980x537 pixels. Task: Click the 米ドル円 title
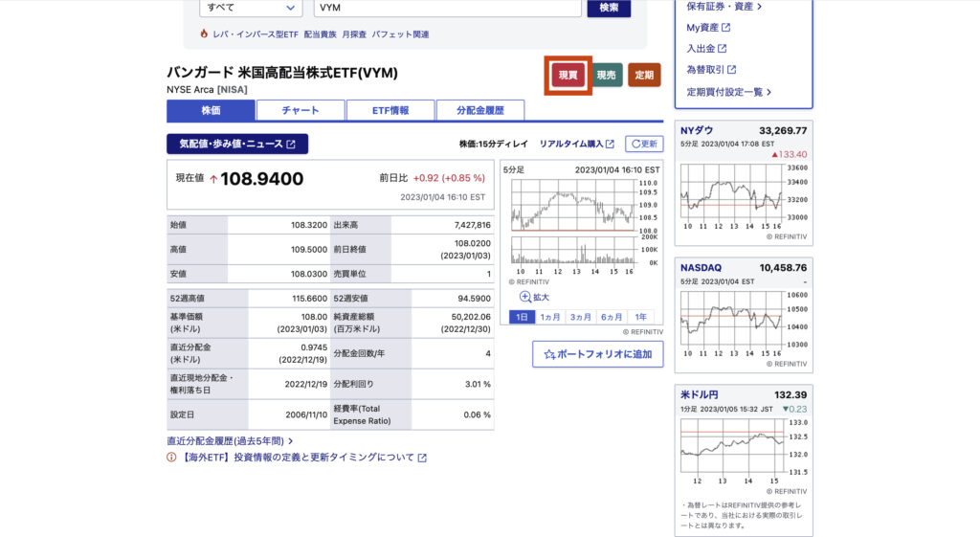tap(700, 394)
